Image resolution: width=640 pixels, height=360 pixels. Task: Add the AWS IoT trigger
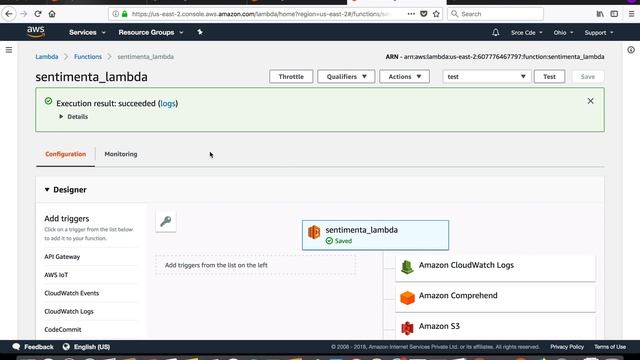tap(56, 275)
